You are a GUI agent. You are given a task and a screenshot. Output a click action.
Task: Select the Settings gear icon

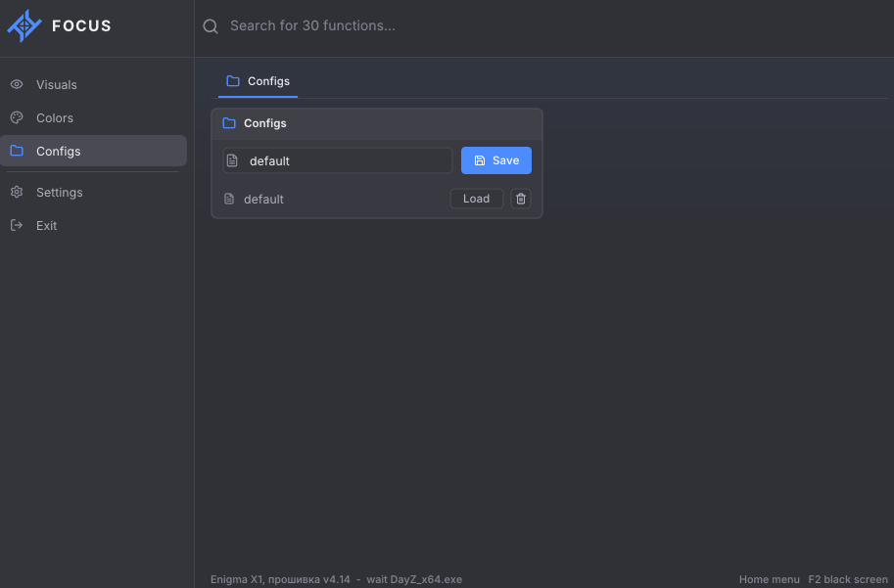17,192
